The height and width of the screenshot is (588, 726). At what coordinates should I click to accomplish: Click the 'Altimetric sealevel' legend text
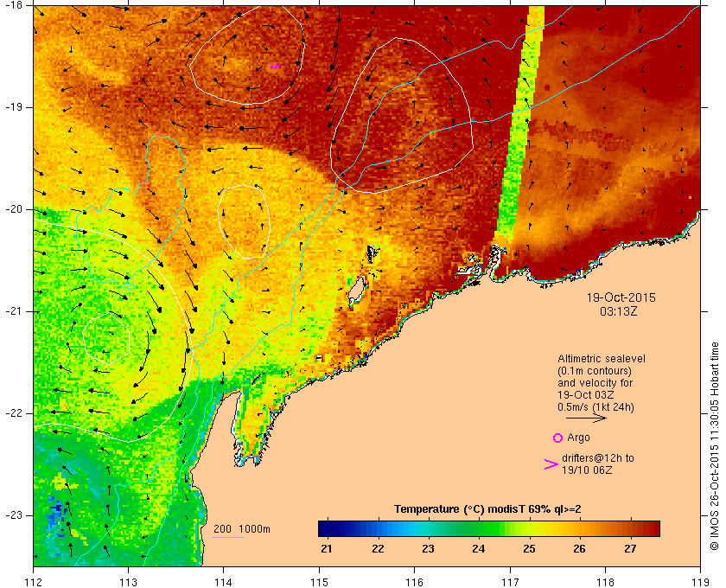601,359
